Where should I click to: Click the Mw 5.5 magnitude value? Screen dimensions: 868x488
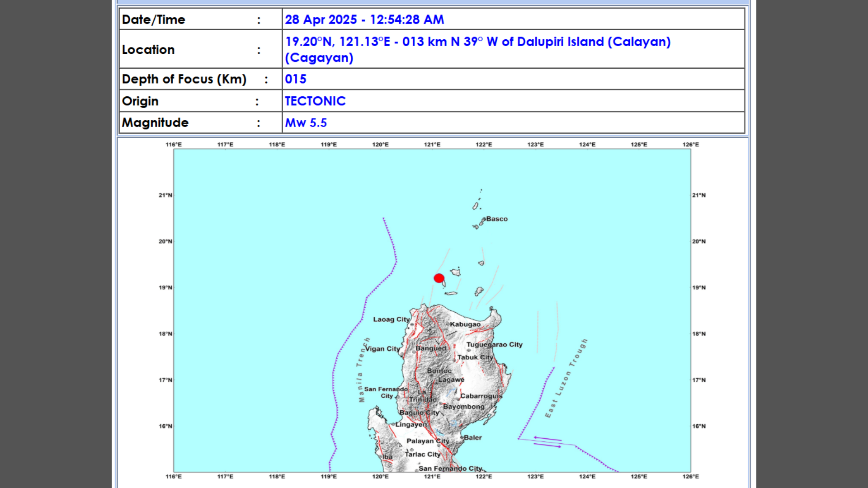[x=306, y=123]
